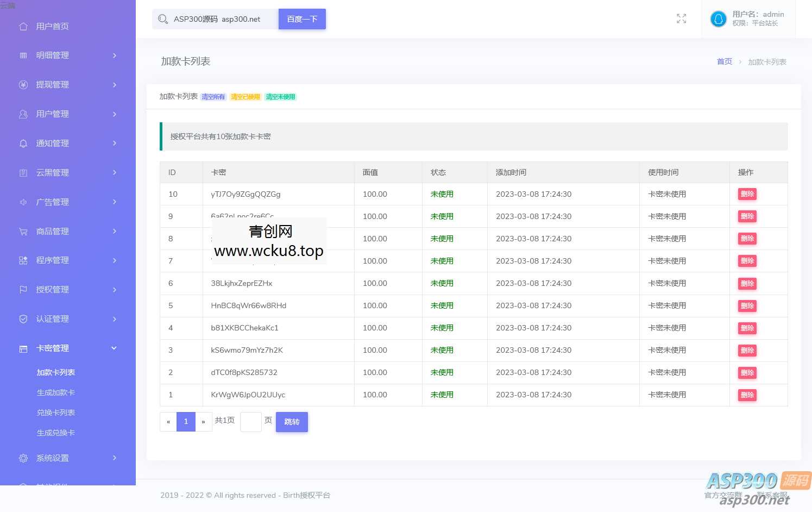Image resolution: width=812 pixels, height=512 pixels.
Task: Click the user avatar icon near 用户名 admin
Action: (x=718, y=18)
